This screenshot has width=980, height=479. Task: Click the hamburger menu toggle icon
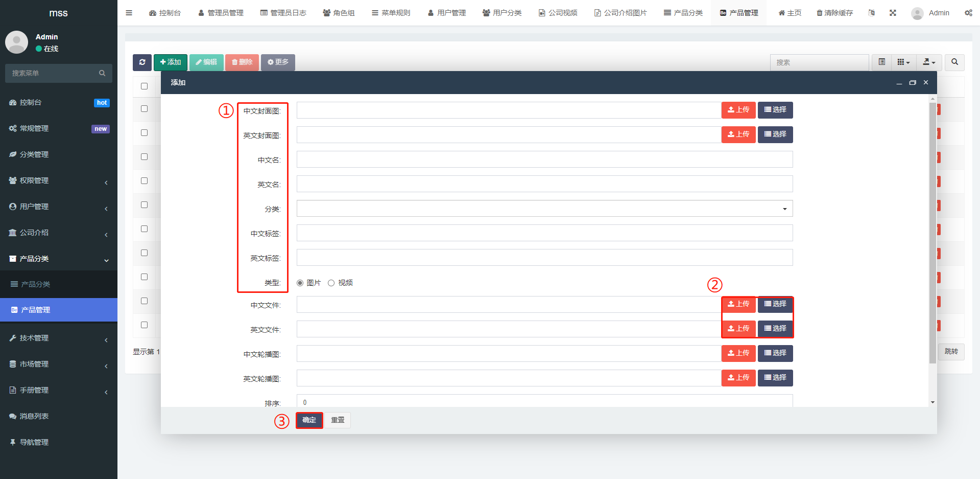129,13
